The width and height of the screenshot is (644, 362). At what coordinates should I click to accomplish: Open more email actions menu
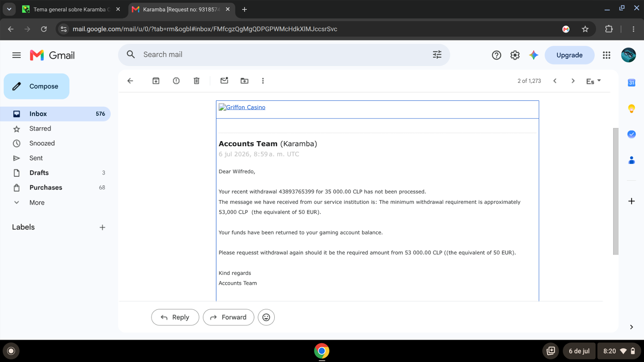[263, 81]
